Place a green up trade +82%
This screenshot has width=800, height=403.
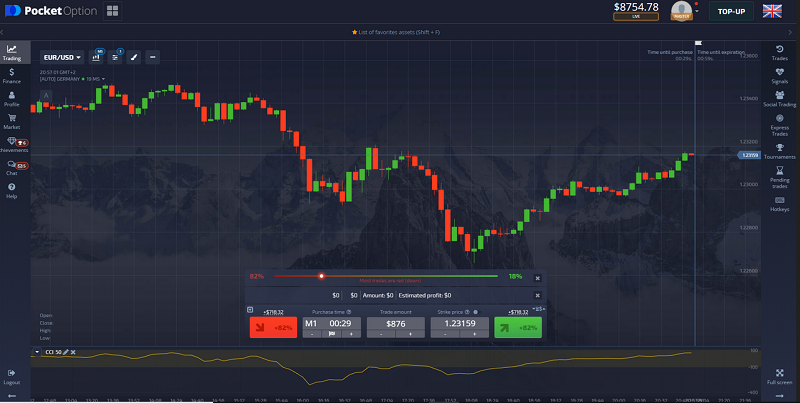click(x=518, y=328)
